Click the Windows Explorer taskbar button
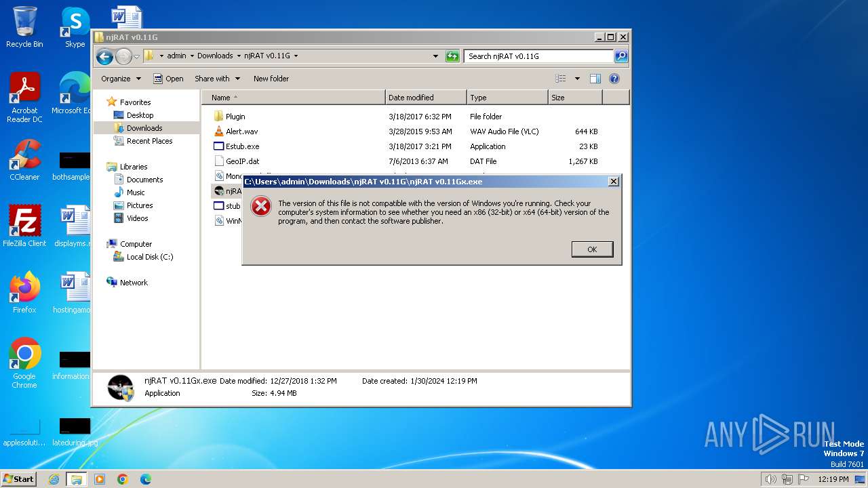 [76, 479]
